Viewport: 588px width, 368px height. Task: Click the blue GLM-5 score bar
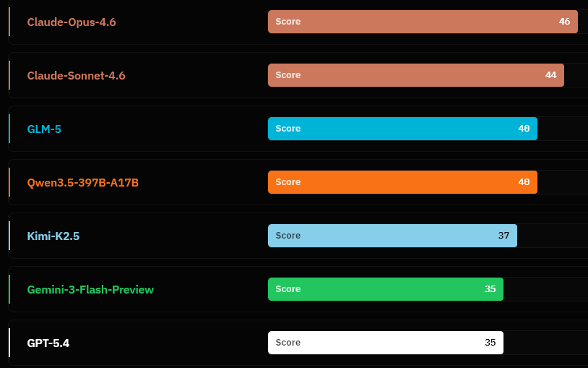pos(402,129)
